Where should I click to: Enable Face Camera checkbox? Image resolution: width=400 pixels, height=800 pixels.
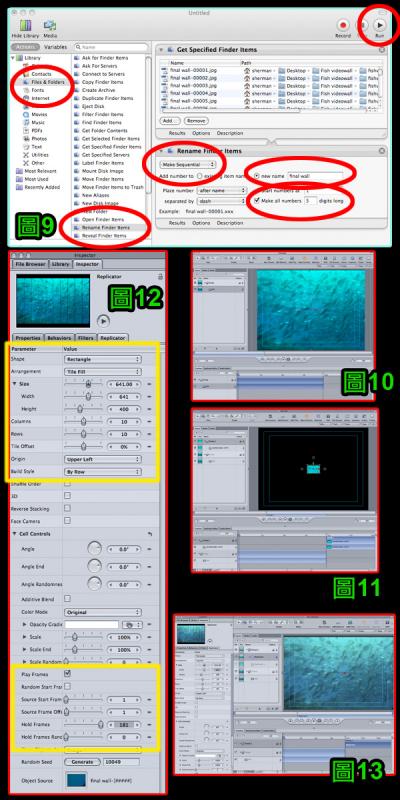coord(67,520)
